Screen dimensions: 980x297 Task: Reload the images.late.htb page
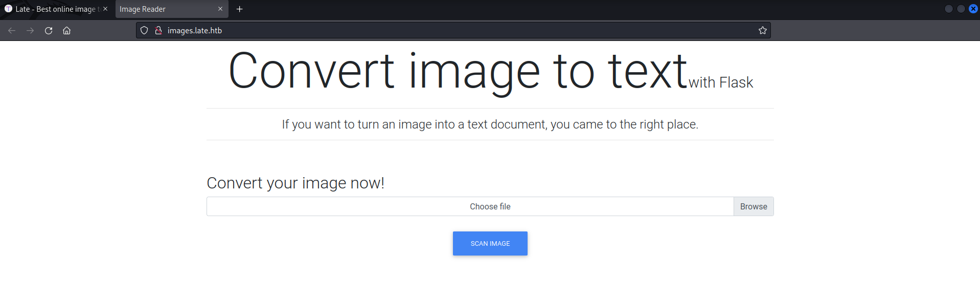(49, 31)
